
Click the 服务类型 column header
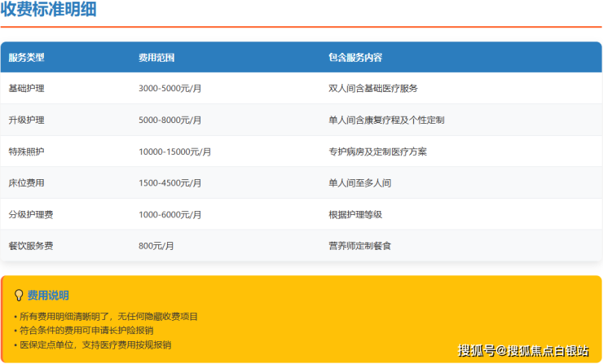coord(26,58)
